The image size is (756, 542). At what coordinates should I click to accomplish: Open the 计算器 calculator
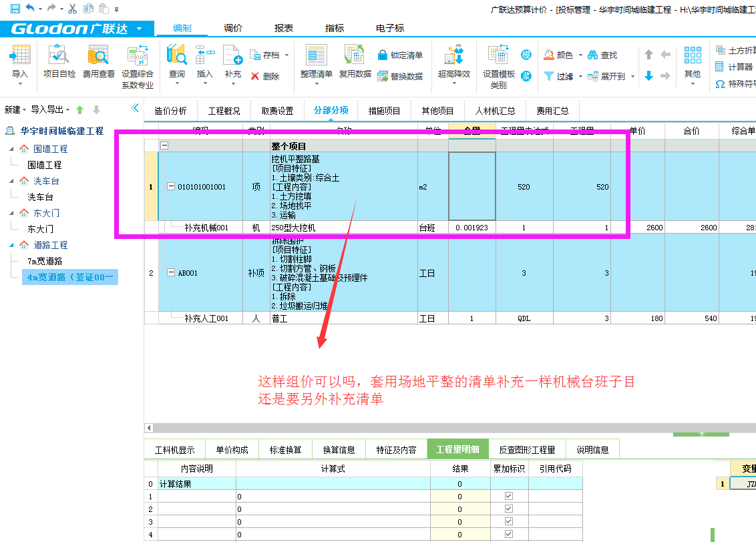[x=735, y=67]
